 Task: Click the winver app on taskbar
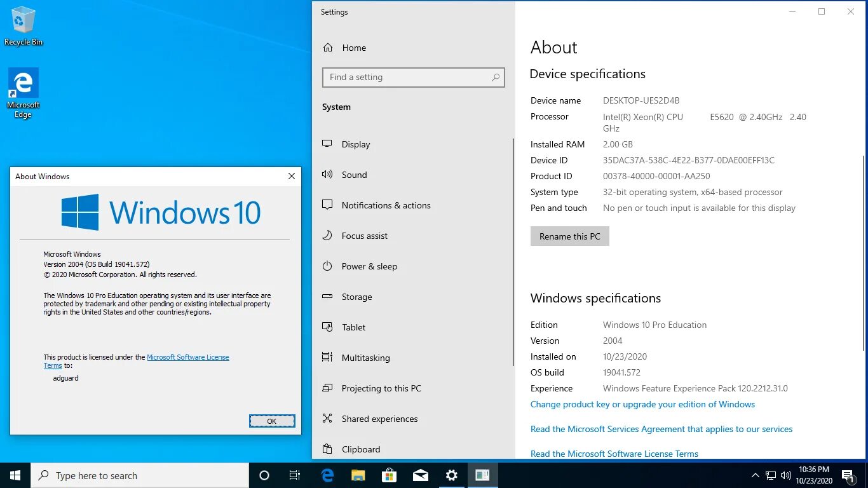pos(483,475)
